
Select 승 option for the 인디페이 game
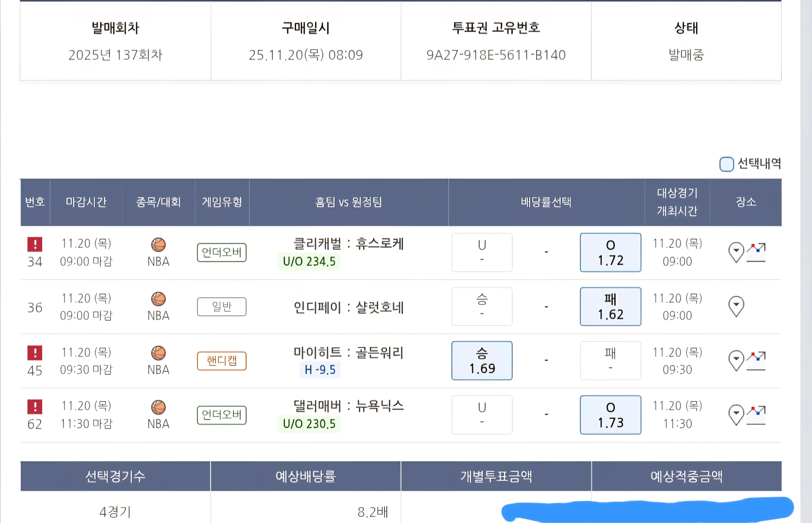(482, 306)
